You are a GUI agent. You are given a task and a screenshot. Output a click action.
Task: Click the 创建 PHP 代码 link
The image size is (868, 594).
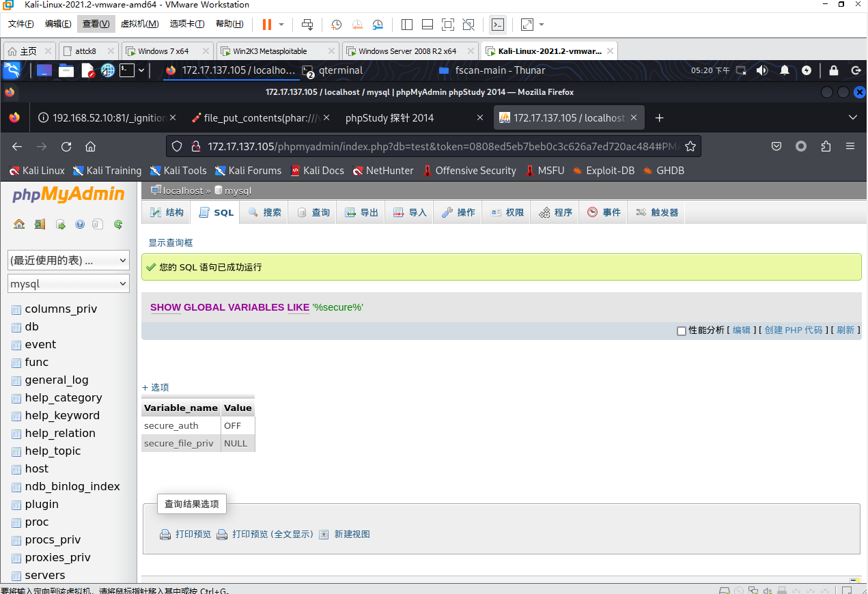[794, 330]
